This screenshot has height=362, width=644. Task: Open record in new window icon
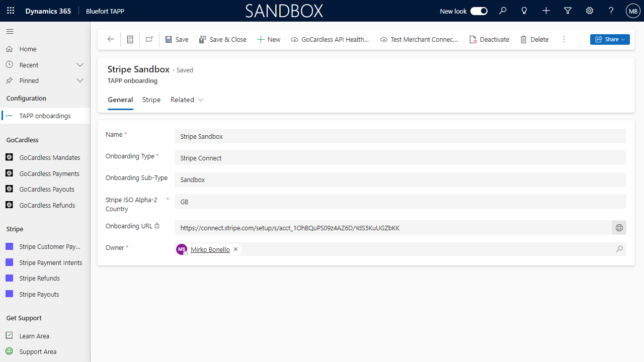click(x=149, y=39)
